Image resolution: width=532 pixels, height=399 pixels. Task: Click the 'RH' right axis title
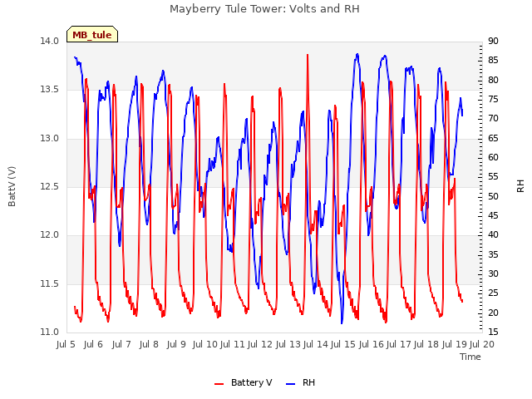520,186
